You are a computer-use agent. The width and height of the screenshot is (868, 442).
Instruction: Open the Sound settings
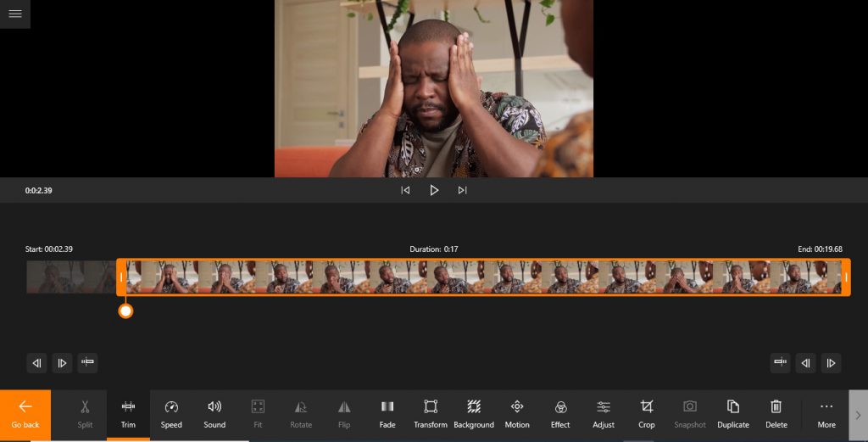[x=214, y=415]
